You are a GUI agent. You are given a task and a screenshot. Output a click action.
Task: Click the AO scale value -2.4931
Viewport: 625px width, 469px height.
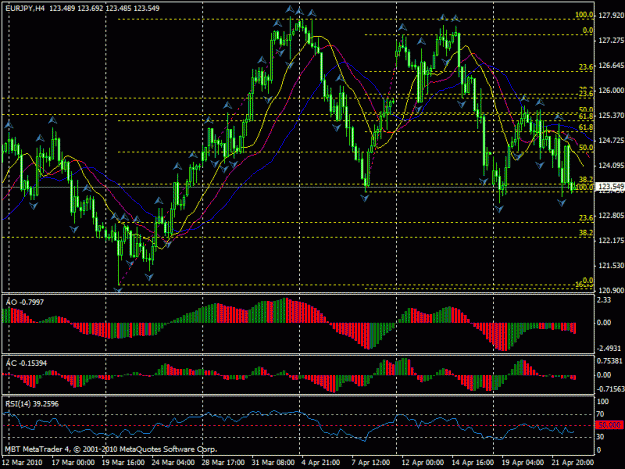click(609, 348)
